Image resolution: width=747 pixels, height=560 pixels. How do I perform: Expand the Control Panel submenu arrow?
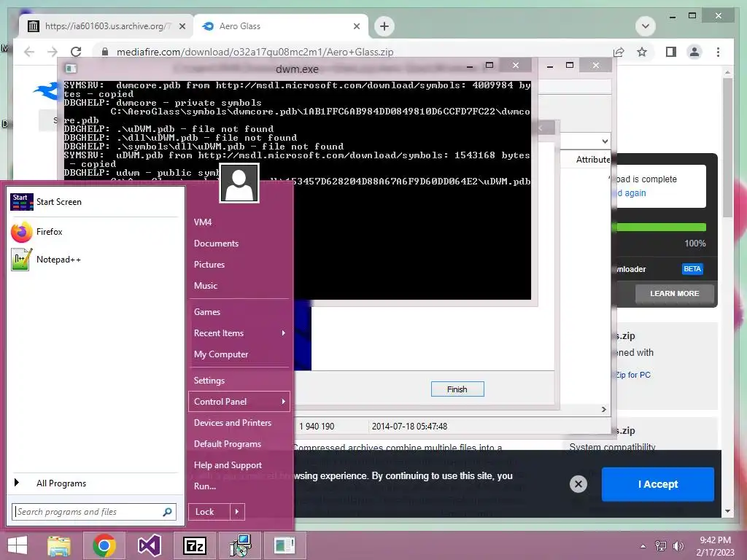coord(283,402)
